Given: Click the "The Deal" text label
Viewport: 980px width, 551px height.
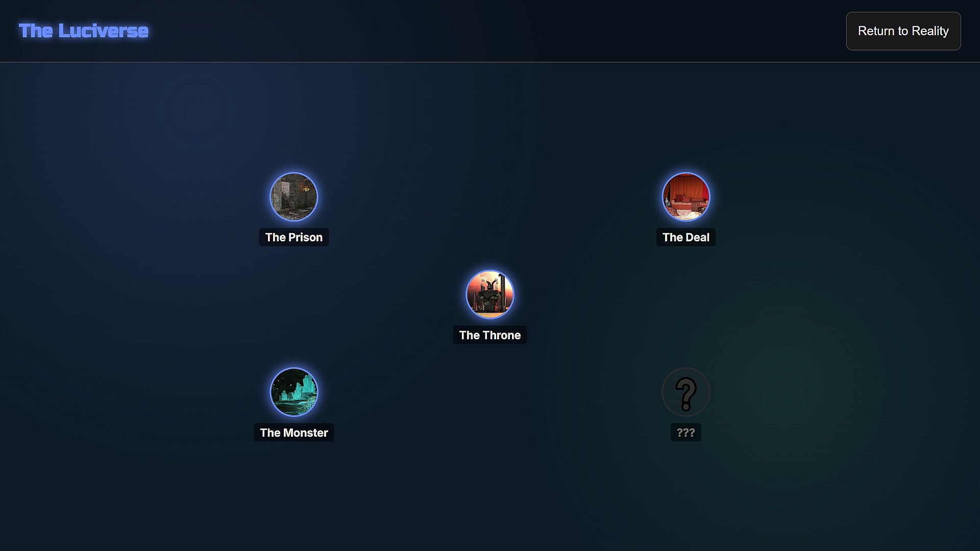Looking at the screenshot, I should 685,237.
